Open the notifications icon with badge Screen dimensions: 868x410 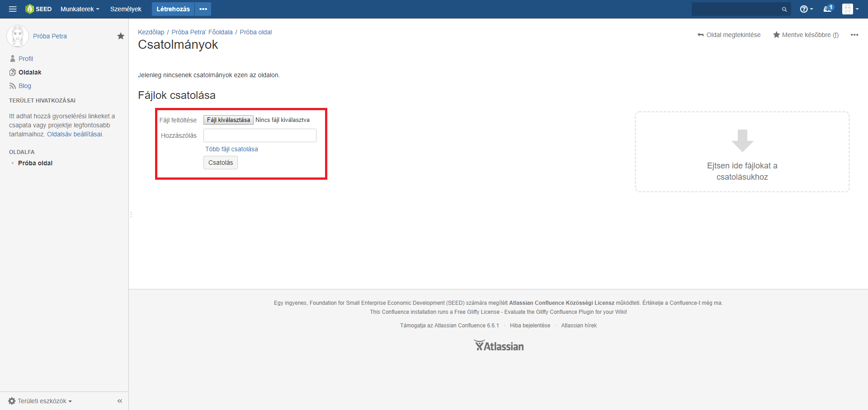point(828,9)
